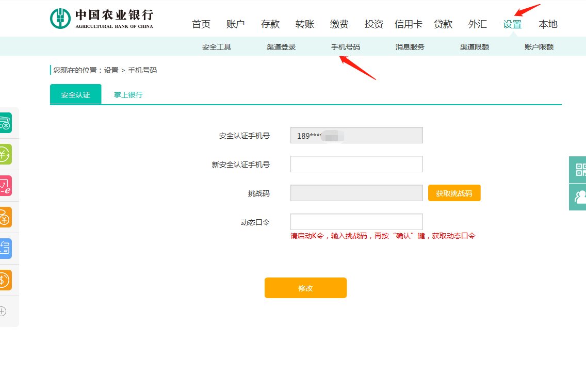Click the customer service icon on the right
586x392 pixels.
[x=579, y=197]
